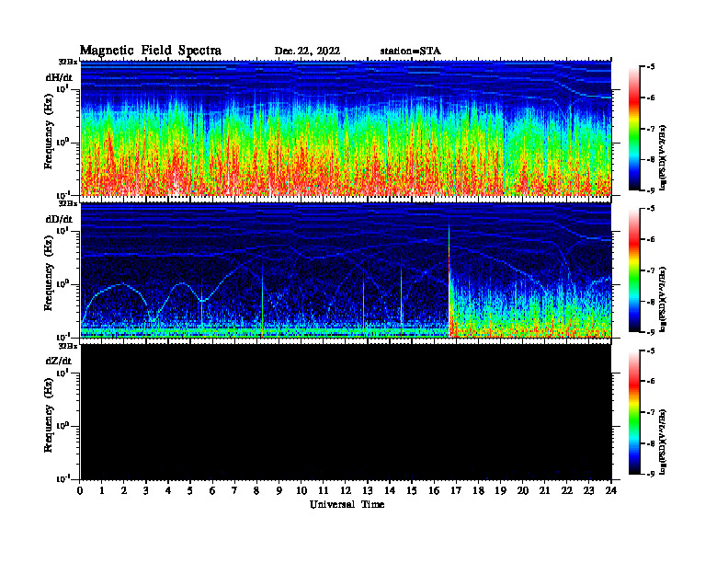
Task: Click hour tick label "1" on time axis
Action: point(102,491)
